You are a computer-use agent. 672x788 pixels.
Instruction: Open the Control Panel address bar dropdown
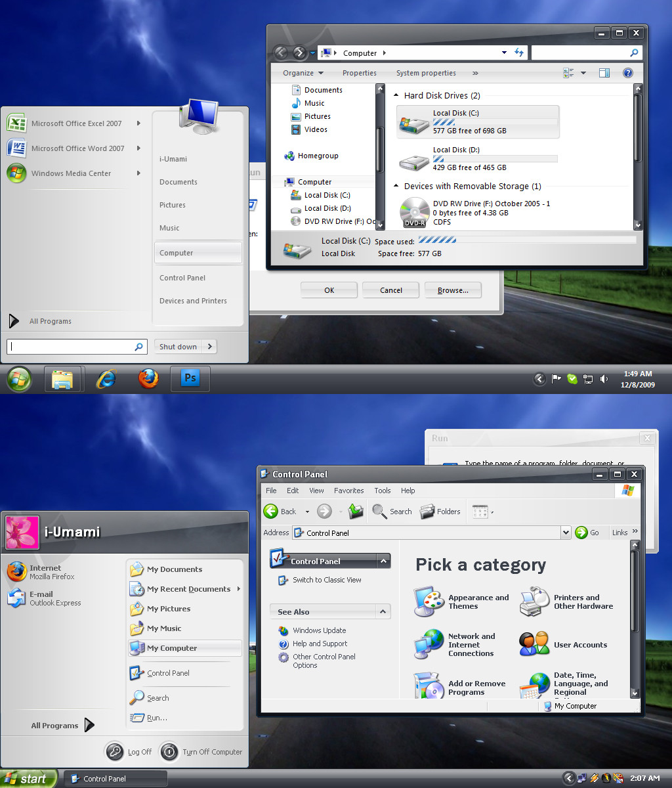[x=566, y=533]
